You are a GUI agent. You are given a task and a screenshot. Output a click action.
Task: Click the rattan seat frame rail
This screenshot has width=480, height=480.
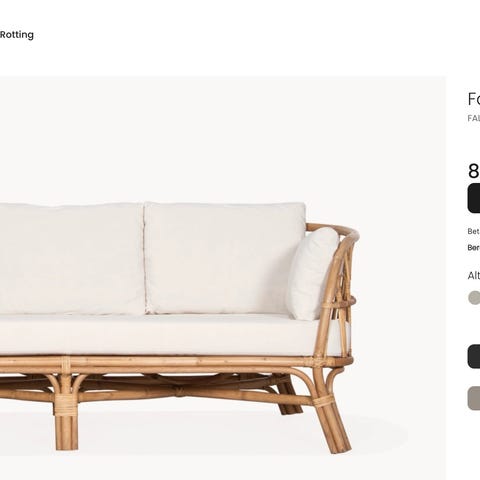coord(173,363)
